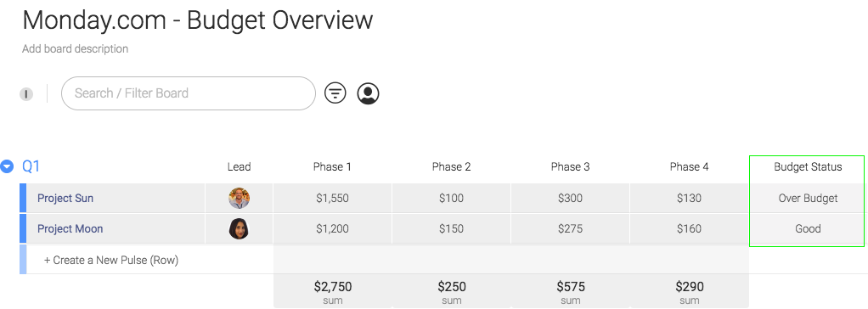Image resolution: width=868 pixels, height=309 pixels.
Task: Select the Phase 1 column header
Action: point(332,166)
